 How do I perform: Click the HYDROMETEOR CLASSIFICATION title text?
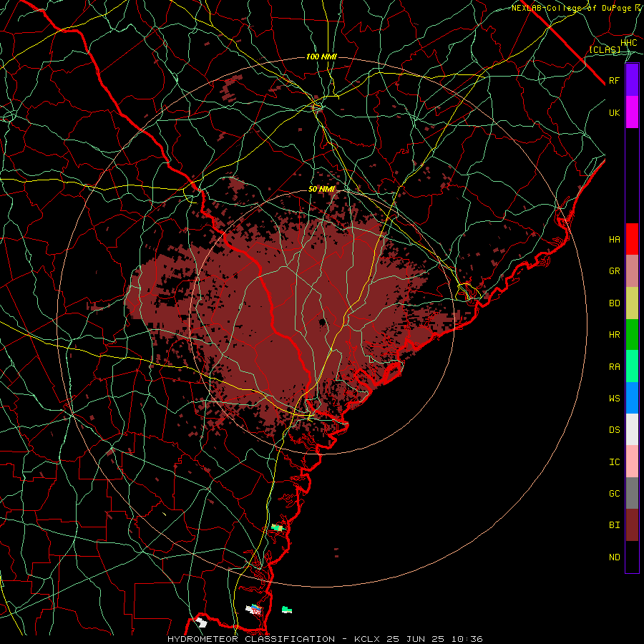[251, 639]
